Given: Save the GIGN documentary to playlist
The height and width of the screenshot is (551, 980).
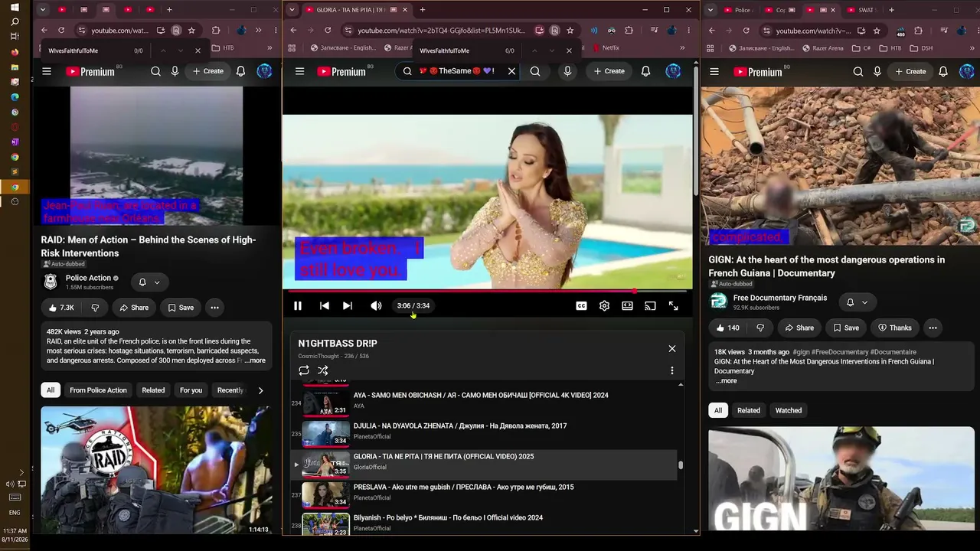Looking at the screenshot, I should (x=845, y=328).
